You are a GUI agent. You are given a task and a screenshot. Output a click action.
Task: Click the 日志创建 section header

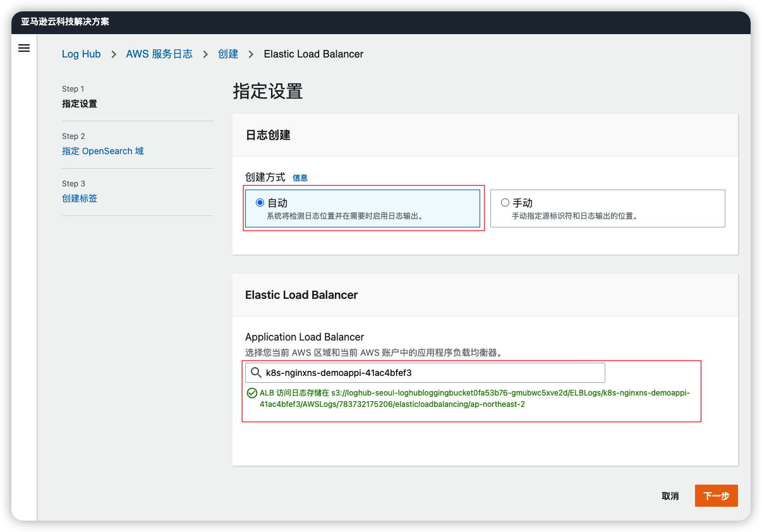(x=268, y=135)
